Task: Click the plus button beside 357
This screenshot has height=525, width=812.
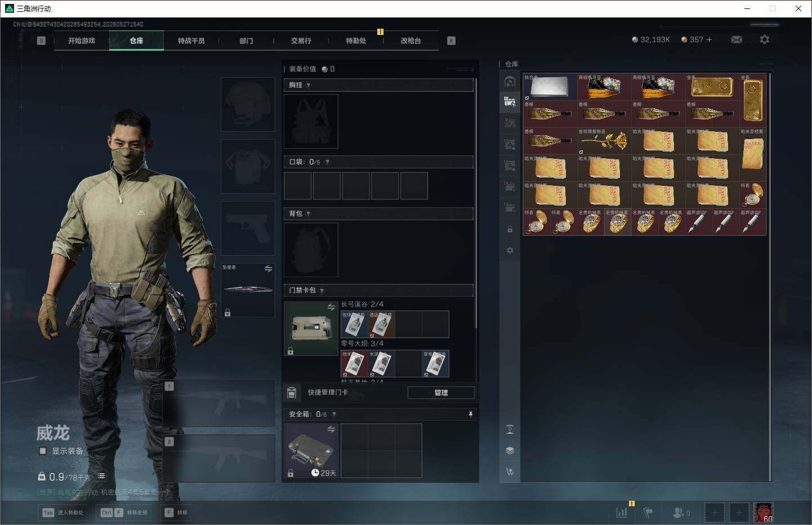Action: coord(709,39)
